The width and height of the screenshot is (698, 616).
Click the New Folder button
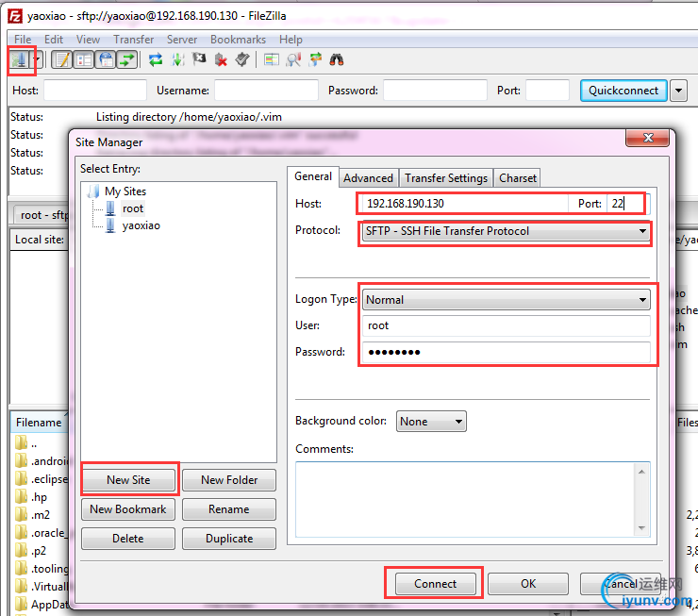229,480
